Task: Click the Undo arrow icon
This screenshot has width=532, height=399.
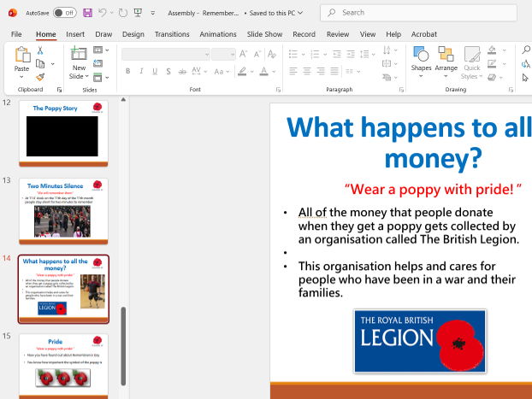Action: (x=102, y=13)
